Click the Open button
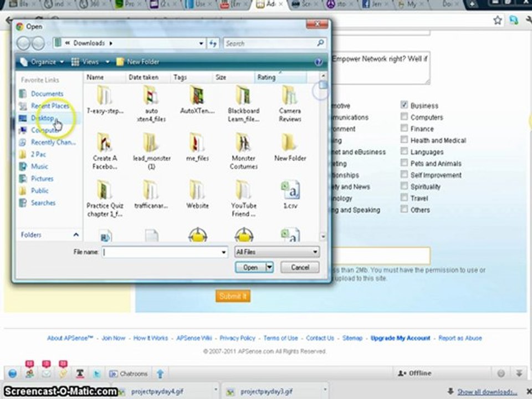 point(250,267)
